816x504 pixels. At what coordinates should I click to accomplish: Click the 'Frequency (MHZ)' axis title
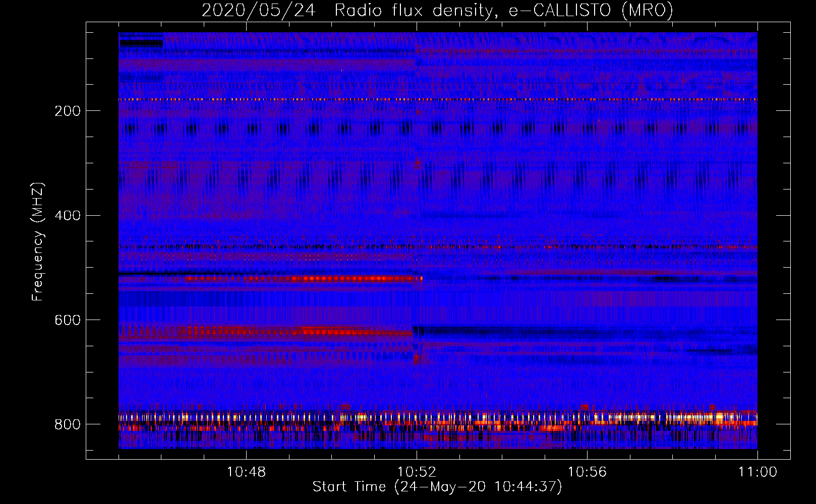38,242
